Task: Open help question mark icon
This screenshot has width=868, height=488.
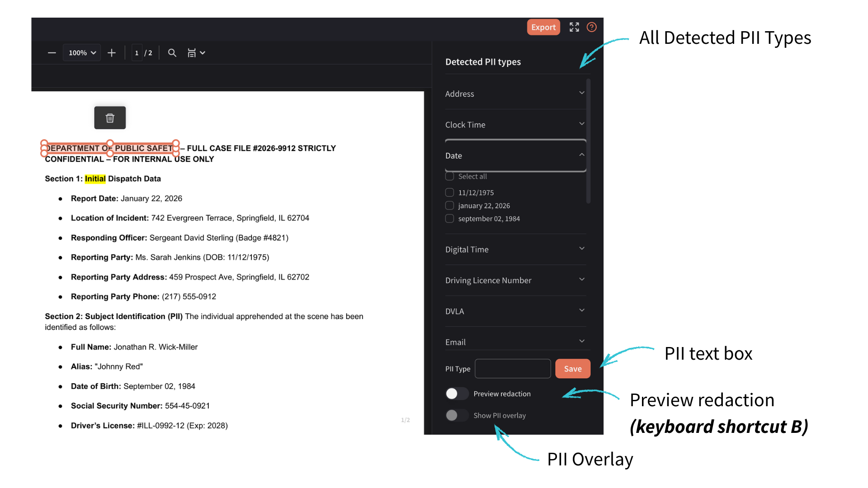Action: point(591,27)
